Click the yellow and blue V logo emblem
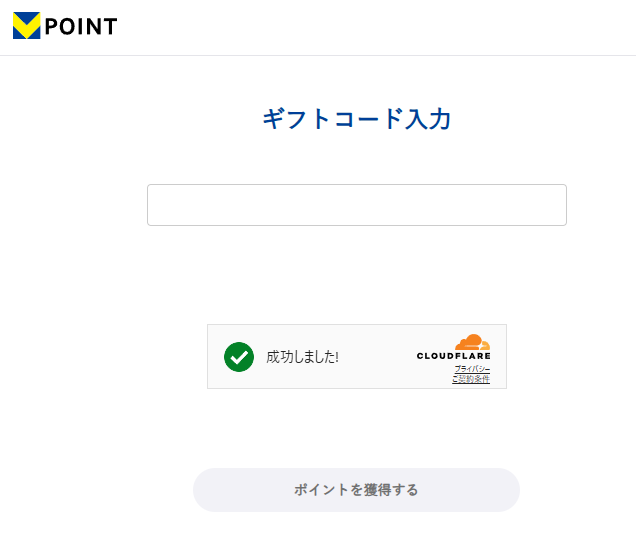The width and height of the screenshot is (636, 538). [27, 26]
